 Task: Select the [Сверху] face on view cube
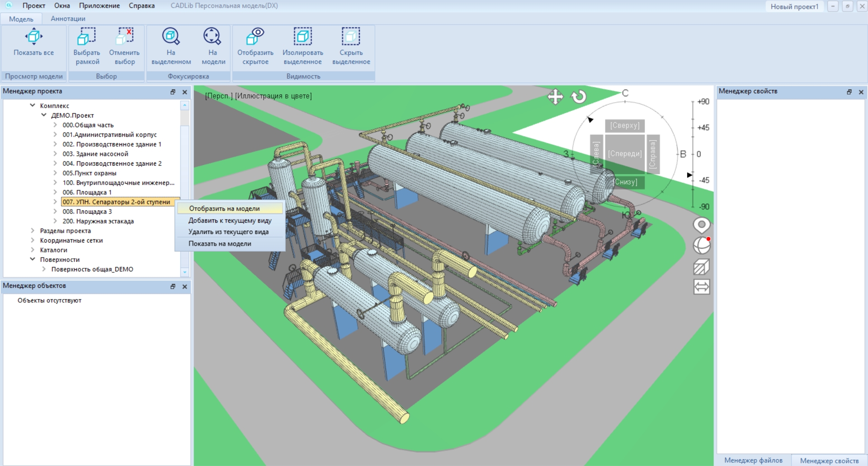[x=625, y=125]
